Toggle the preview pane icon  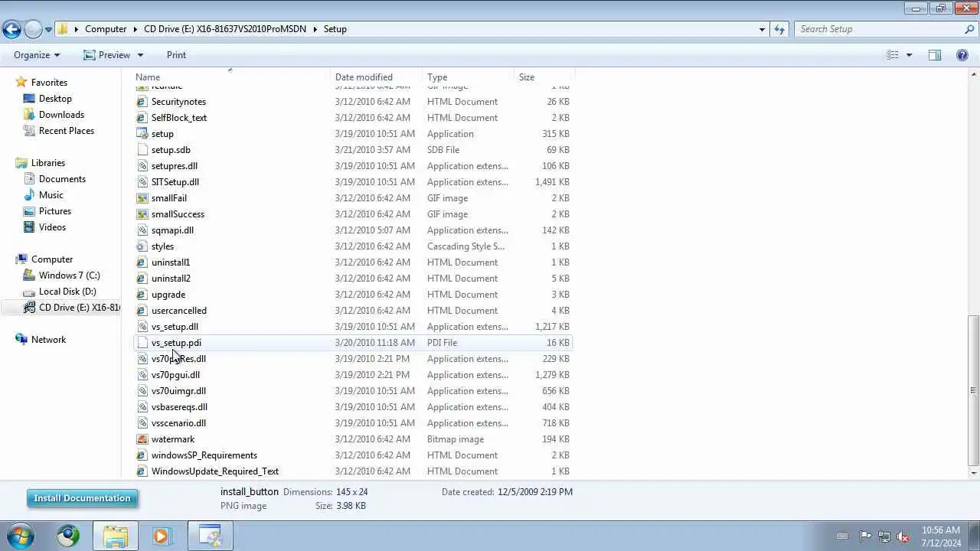point(935,55)
